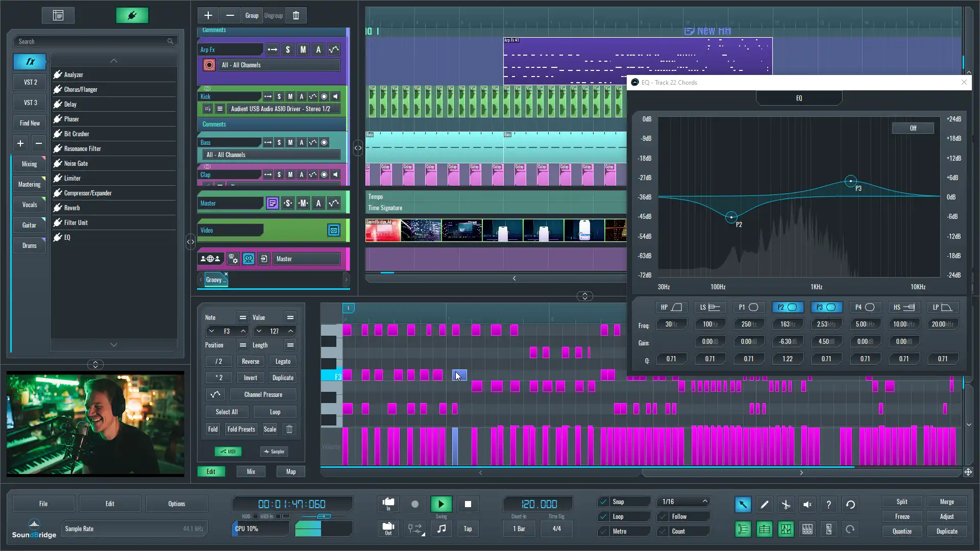The width and height of the screenshot is (980, 551).
Task: Toggle the Loop checkbox
Action: coord(604,517)
